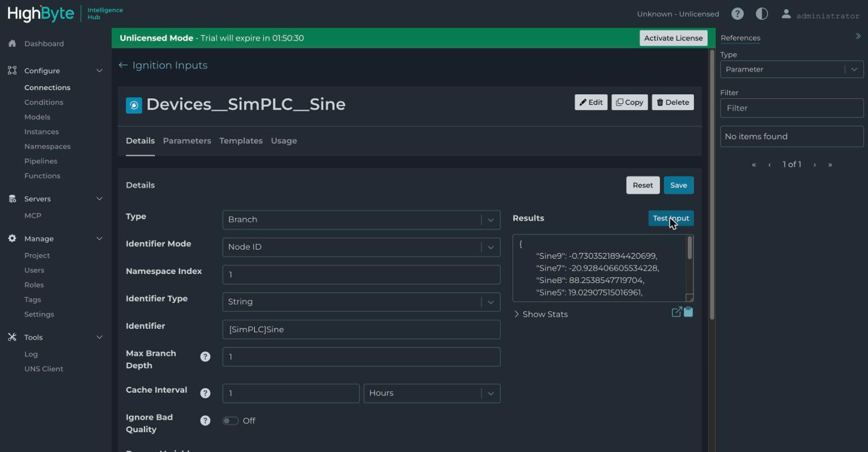Open the help question mark icon in header

[737, 14]
